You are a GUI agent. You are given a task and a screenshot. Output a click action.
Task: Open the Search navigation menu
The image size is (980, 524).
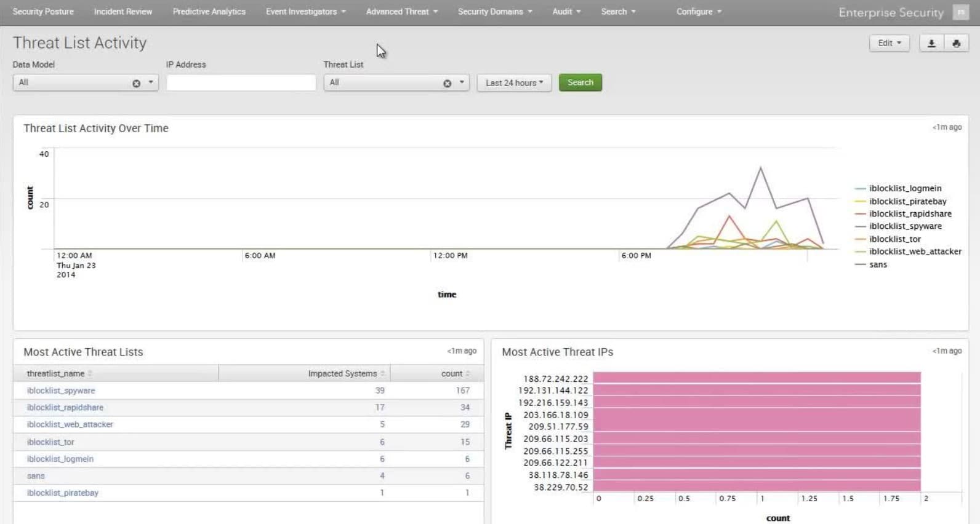click(x=619, y=12)
